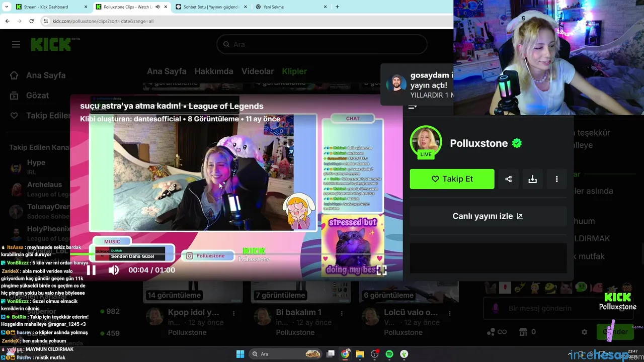Screen dimensions: 644x362
Task: Open options for Bi bakalım 1 clip
Action: pyautogui.click(x=341, y=313)
